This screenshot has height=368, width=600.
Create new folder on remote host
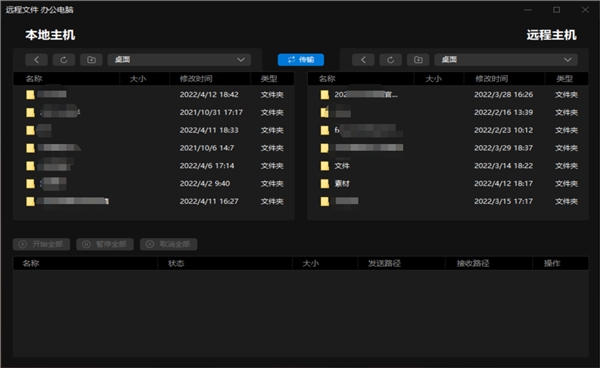click(418, 60)
